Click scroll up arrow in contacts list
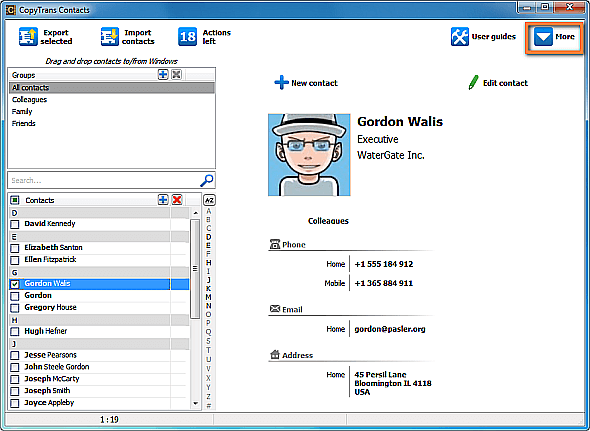Screen dimensions: 590x431 [x=195, y=213]
